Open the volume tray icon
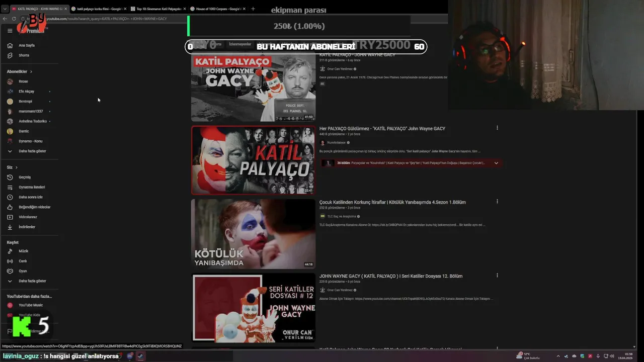Viewport: 644px width, 362px height. coord(612,356)
